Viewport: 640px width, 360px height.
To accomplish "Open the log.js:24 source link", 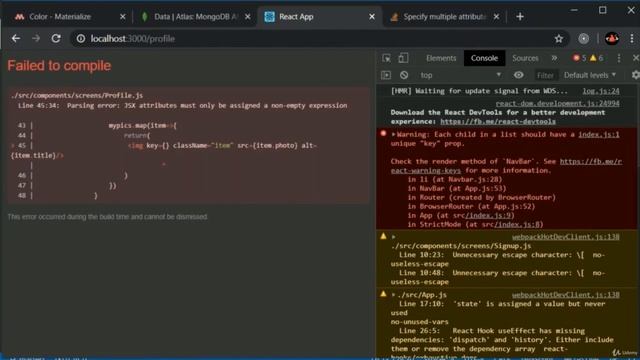I will 600,91.
